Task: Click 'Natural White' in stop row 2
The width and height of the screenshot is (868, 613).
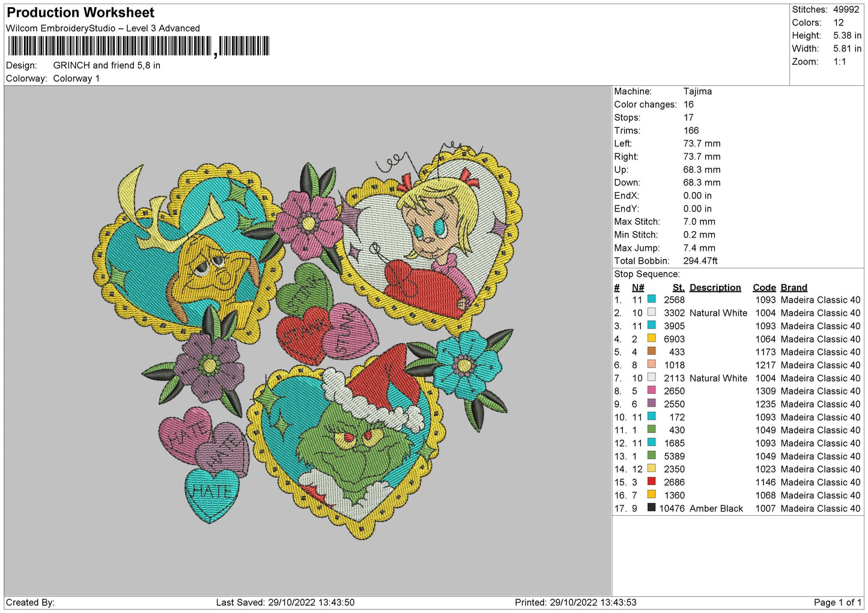Action: (718, 313)
